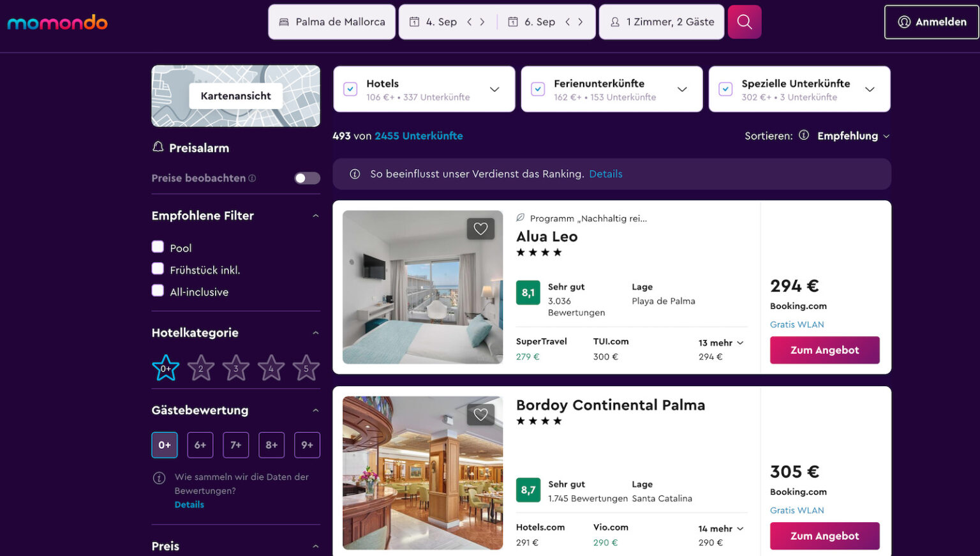Enable the Preise beobachten toggle
This screenshot has height=556, width=980.
tap(307, 178)
